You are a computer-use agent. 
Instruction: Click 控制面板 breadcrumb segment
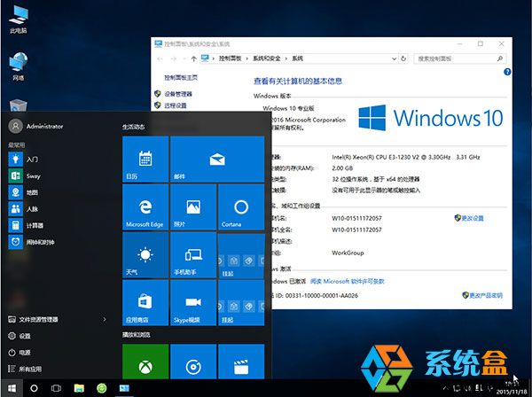click(230, 58)
